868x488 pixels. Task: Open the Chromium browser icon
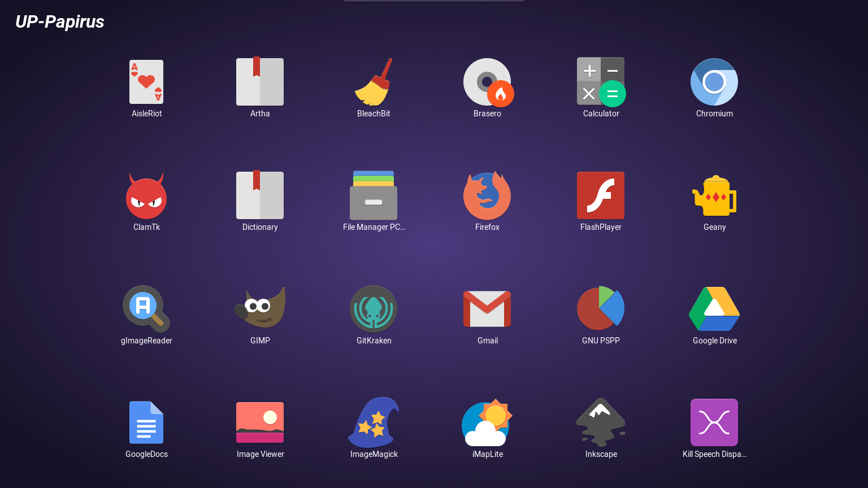coord(714,82)
